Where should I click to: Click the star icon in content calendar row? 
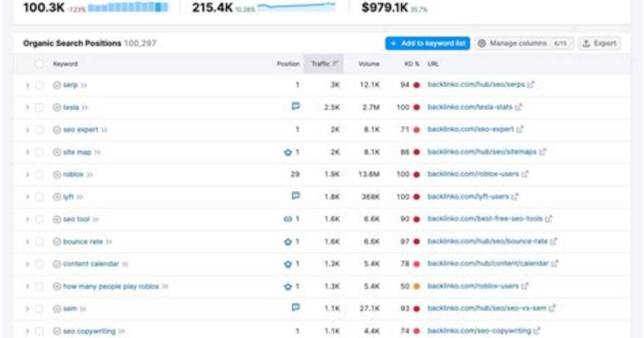coord(288,264)
